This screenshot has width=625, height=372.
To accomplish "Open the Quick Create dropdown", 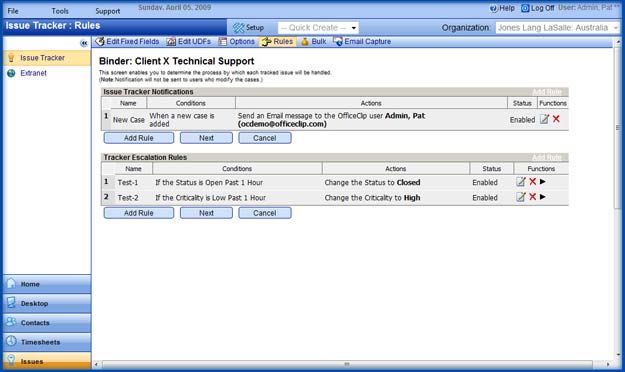I will [x=318, y=28].
